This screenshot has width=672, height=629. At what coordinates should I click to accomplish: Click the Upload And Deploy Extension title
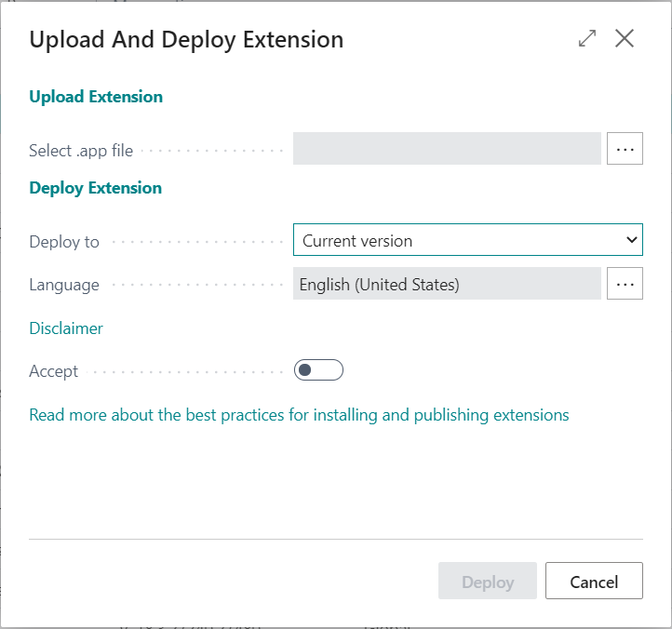coord(186,40)
